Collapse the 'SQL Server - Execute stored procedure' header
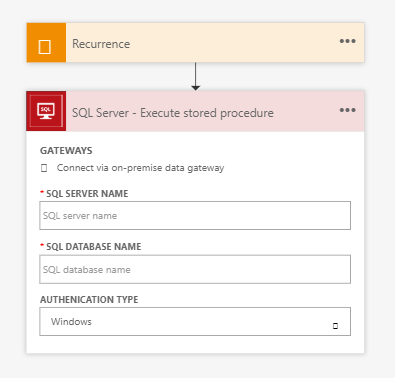Image resolution: width=395 pixels, height=378 pixels. click(x=173, y=113)
